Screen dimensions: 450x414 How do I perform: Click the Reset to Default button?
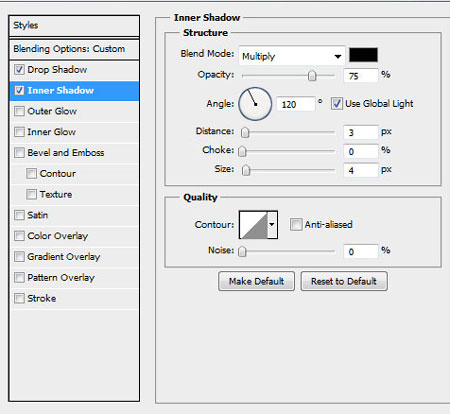[x=344, y=281]
